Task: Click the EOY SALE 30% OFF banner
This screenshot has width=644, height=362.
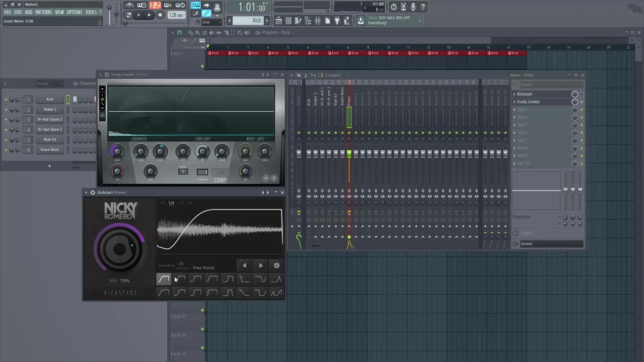Action: click(x=391, y=20)
